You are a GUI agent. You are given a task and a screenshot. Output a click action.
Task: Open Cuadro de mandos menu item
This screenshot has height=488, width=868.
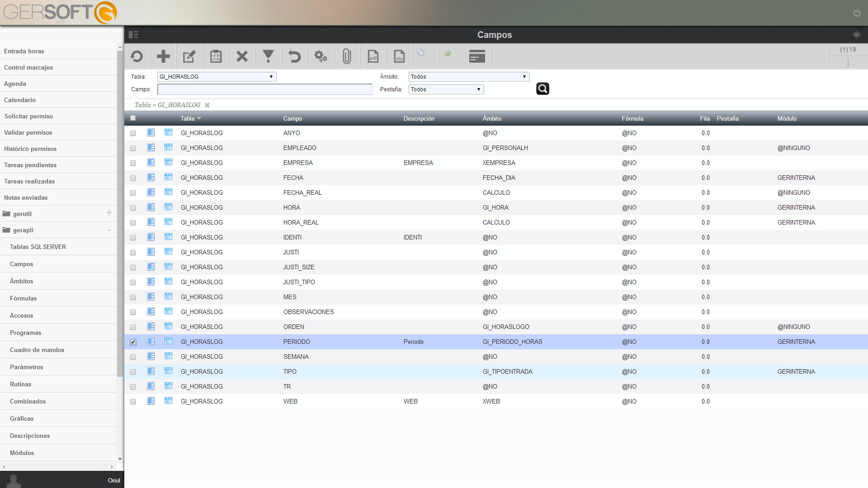tap(37, 350)
